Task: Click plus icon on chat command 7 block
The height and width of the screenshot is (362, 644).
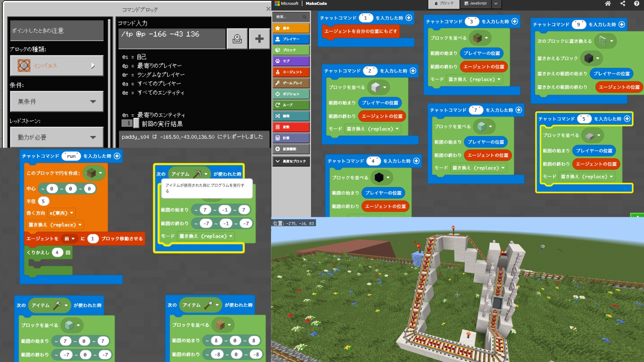Action: pyautogui.click(x=519, y=110)
